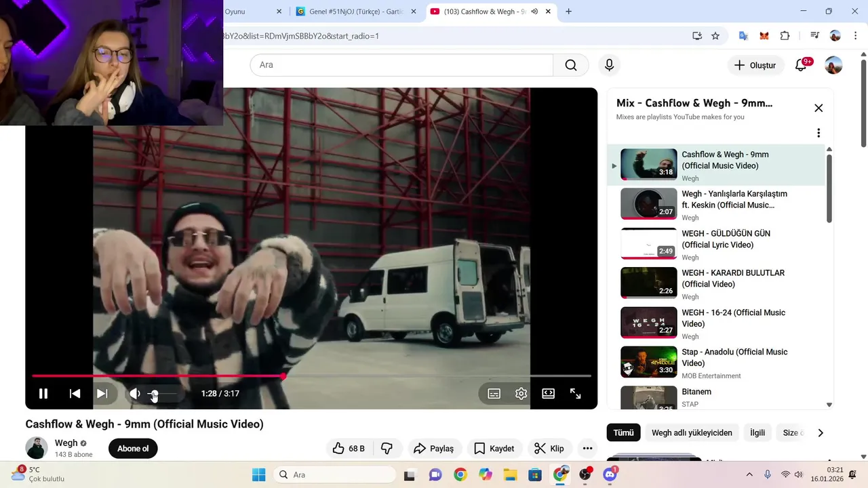Switch to the Oyunu browser tab

click(x=252, y=12)
